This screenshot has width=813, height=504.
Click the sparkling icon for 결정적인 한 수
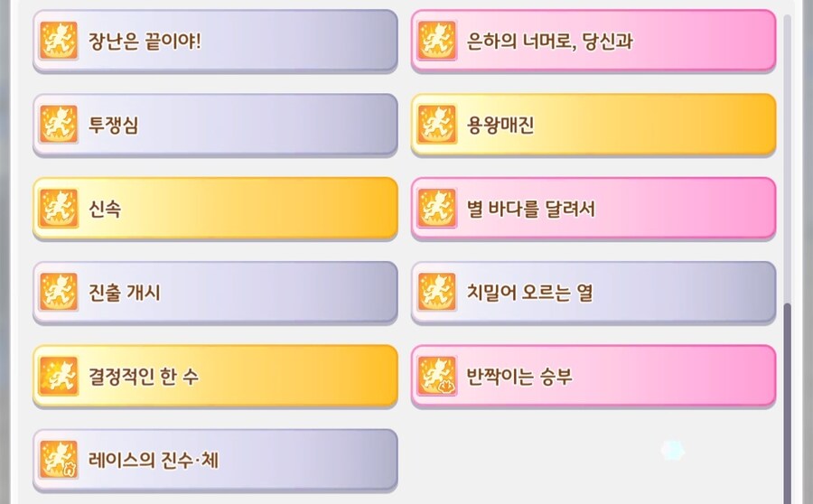pyautogui.click(x=59, y=376)
